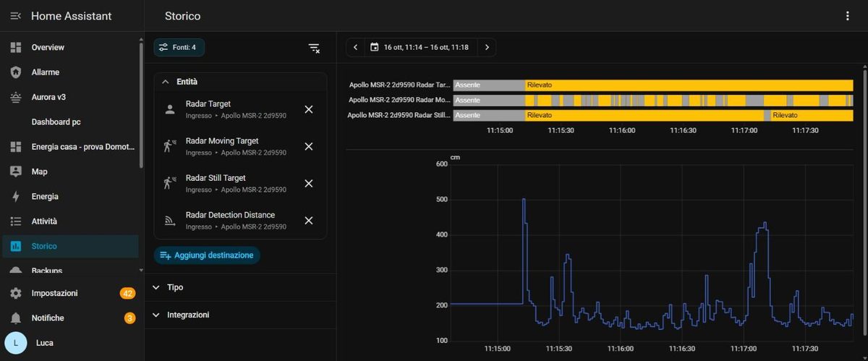Click the Map person icon
868x361 pixels.
pos(16,171)
